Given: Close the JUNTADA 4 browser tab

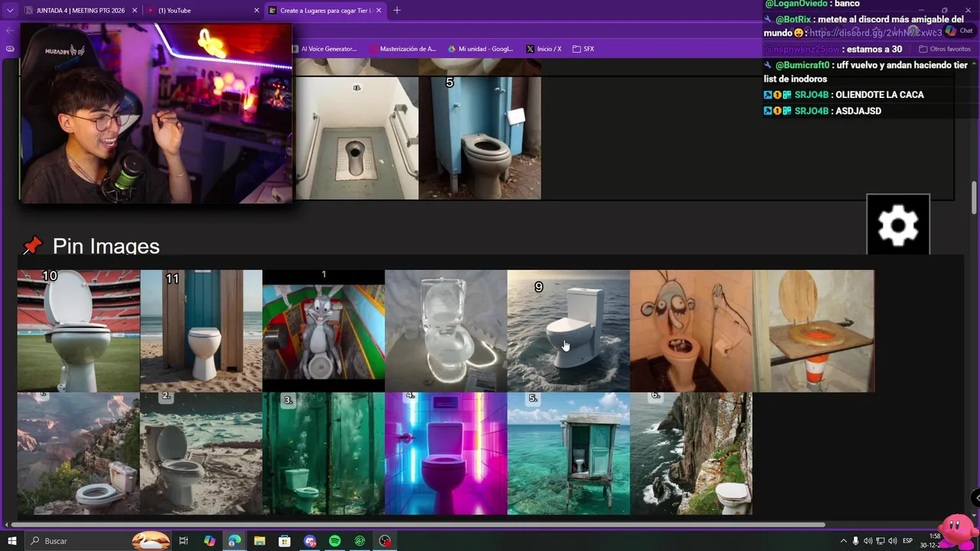Looking at the screenshot, I should click(x=135, y=11).
